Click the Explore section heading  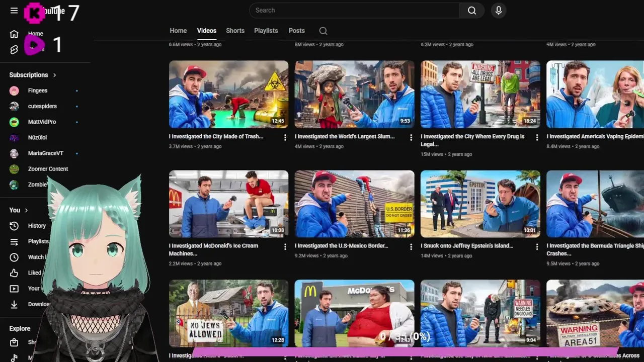[x=20, y=328]
